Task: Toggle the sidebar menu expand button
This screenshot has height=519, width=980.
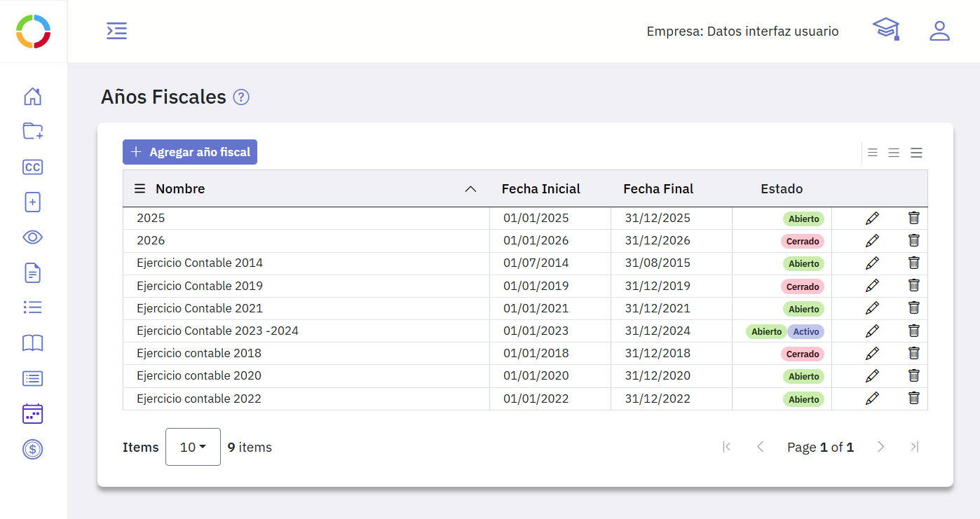Action: tap(116, 31)
